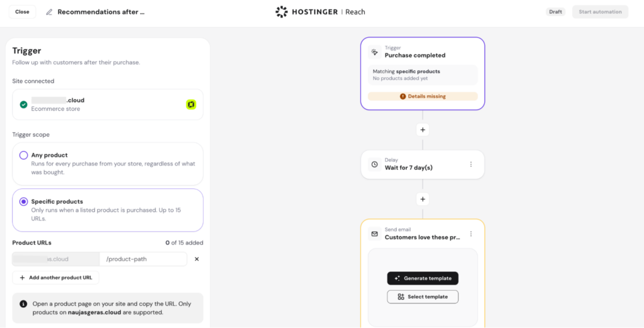Select the Wait for 7 day(s) card
644x328 pixels.
click(423, 164)
